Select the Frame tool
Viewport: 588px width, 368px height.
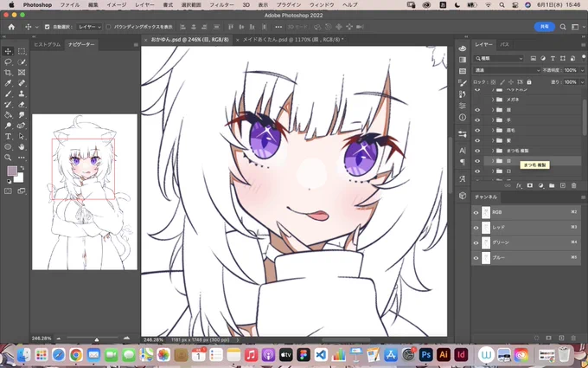point(22,73)
